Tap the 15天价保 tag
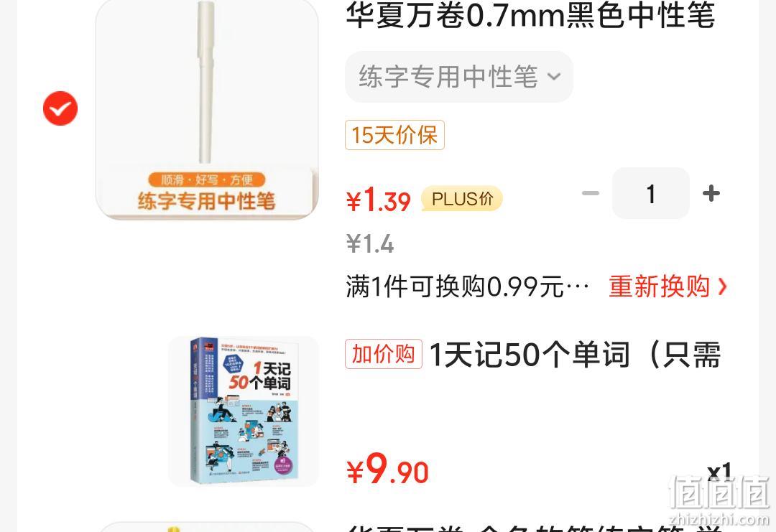This screenshot has width=776, height=532. 394,135
